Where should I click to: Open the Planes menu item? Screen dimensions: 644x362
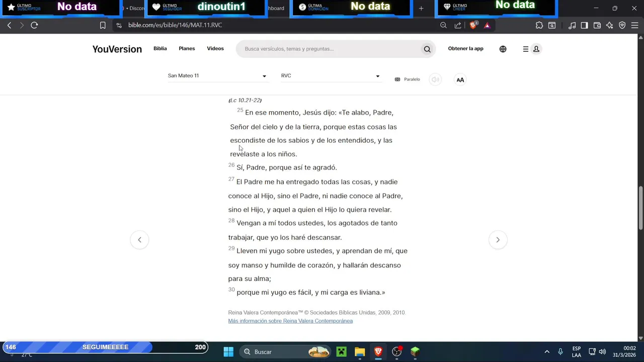coord(187,49)
